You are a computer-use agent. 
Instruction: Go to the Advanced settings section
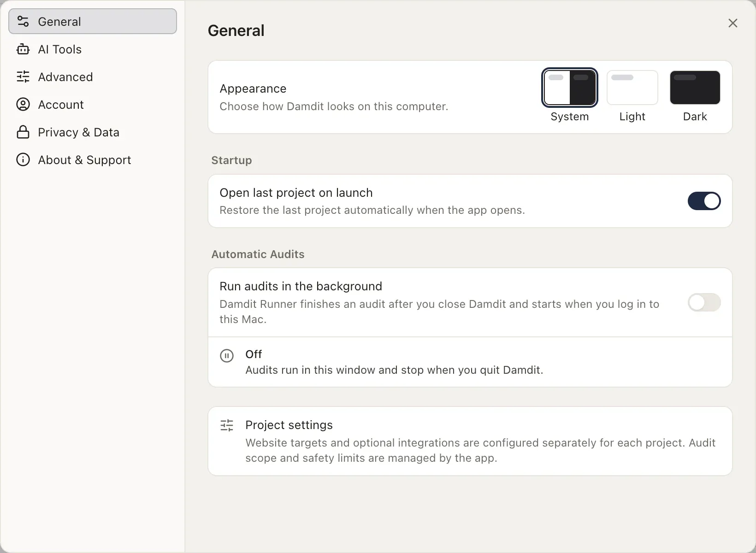[93, 76]
